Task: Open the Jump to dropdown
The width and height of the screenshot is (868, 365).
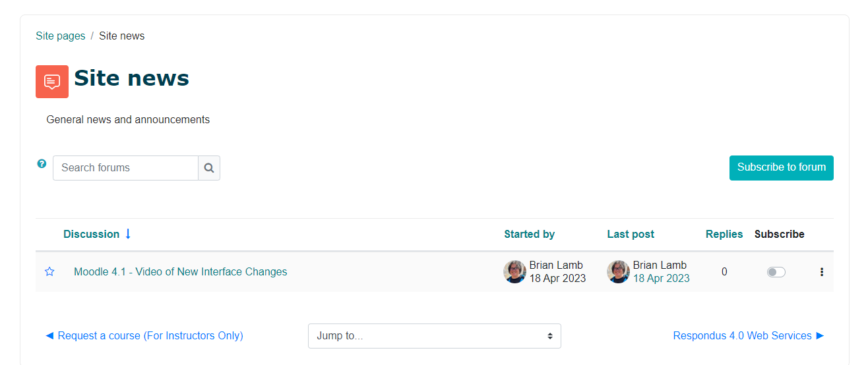Action: tap(434, 336)
